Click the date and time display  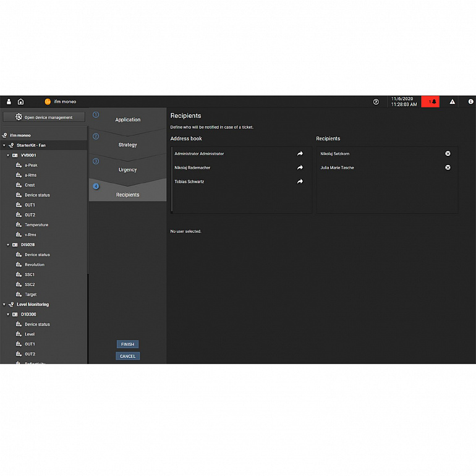404,102
